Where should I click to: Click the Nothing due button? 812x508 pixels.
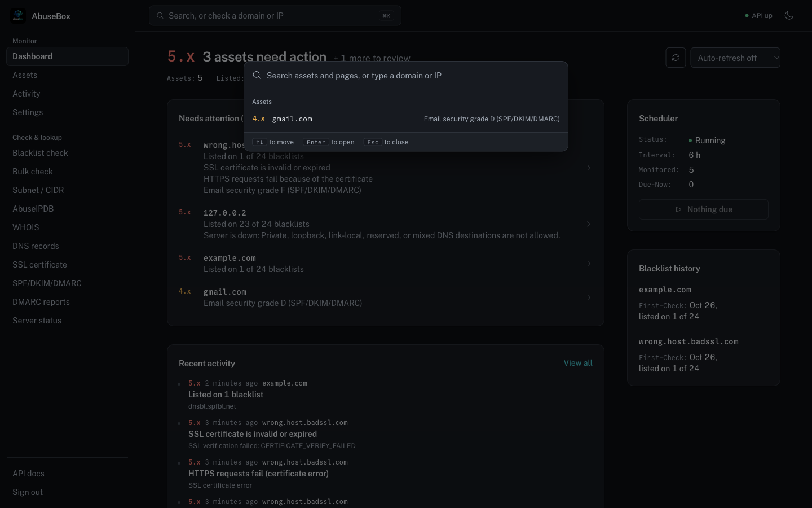click(x=704, y=209)
